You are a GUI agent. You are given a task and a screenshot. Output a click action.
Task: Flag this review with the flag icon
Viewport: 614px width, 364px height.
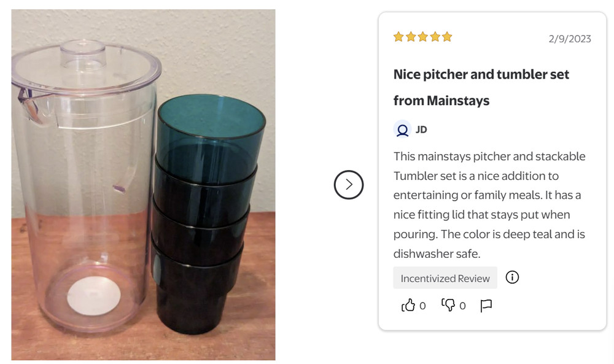point(486,305)
